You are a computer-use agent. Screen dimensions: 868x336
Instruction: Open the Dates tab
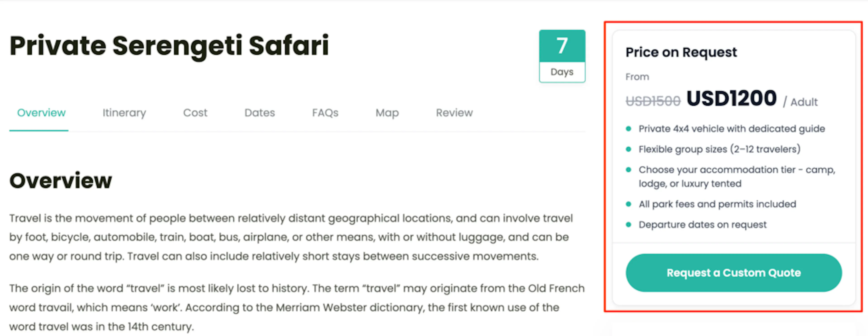(259, 113)
